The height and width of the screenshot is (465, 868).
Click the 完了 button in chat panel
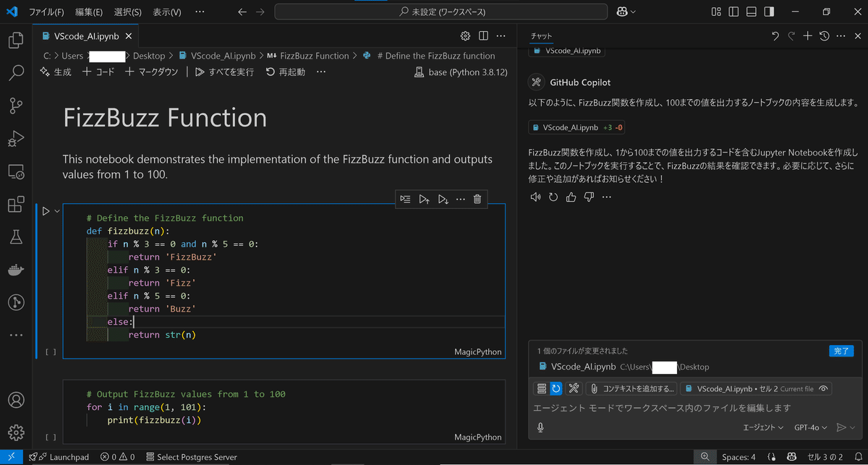tap(841, 350)
